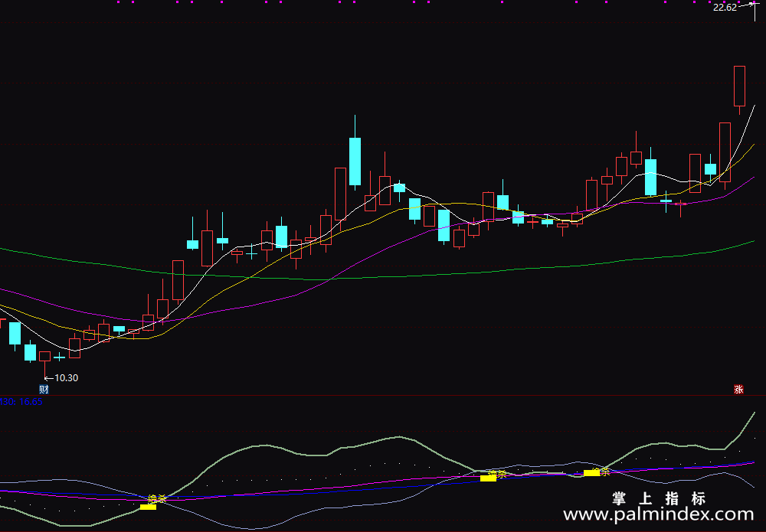Image resolution: width=766 pixels, height=532 pixels.
Task: Click the 涨 marker badge
Action: coord(738,390)
